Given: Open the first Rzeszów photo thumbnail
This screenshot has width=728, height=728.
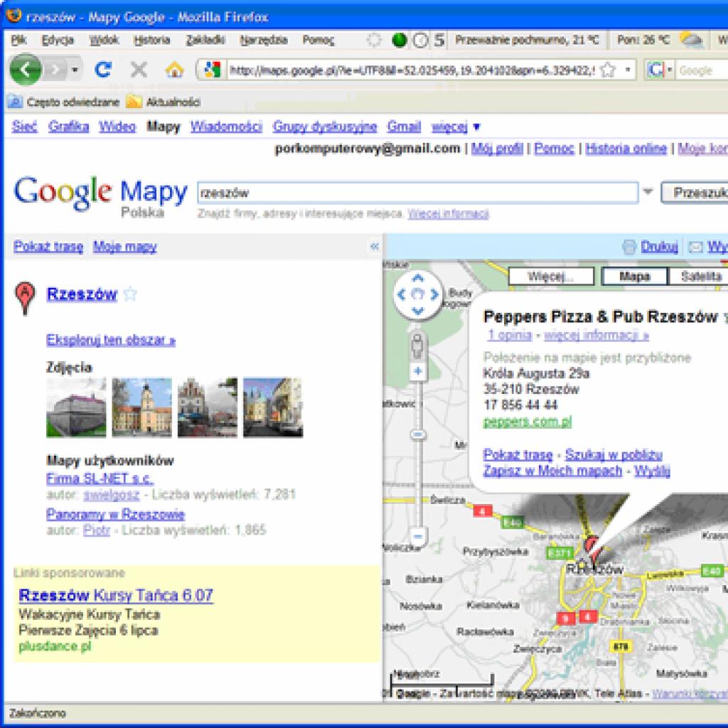Looking at the screenshot, I should coord(76,407).
